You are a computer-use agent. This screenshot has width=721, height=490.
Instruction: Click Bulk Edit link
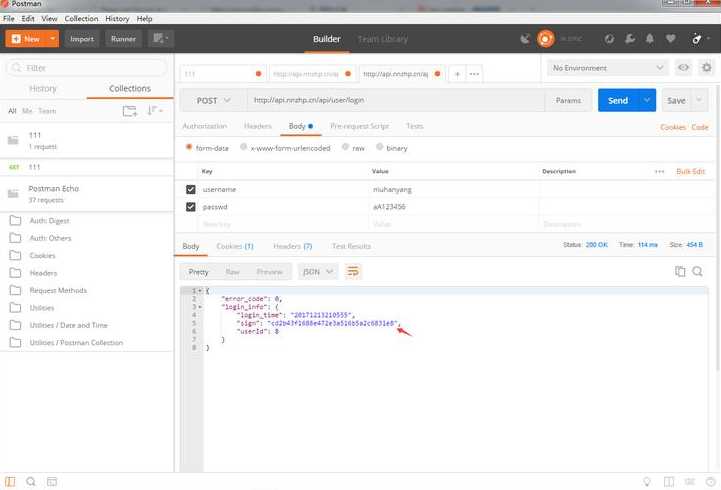click(x=690, y=171)
